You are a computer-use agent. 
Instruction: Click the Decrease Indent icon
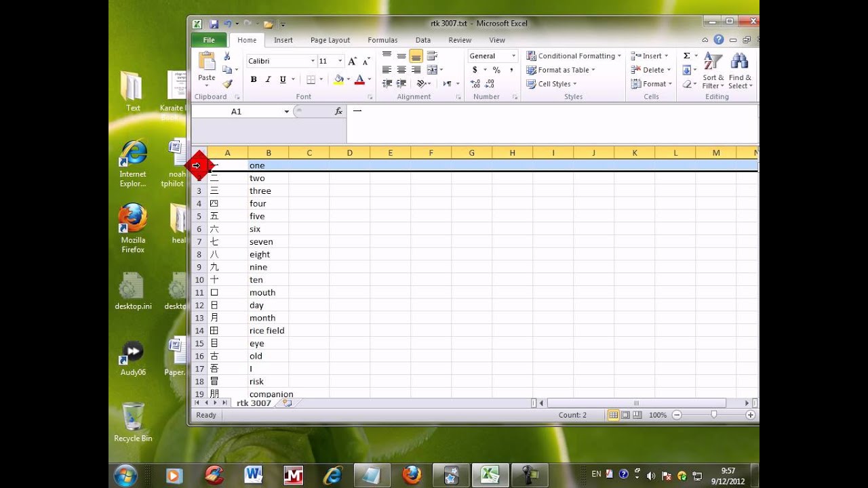pos(387,84)
